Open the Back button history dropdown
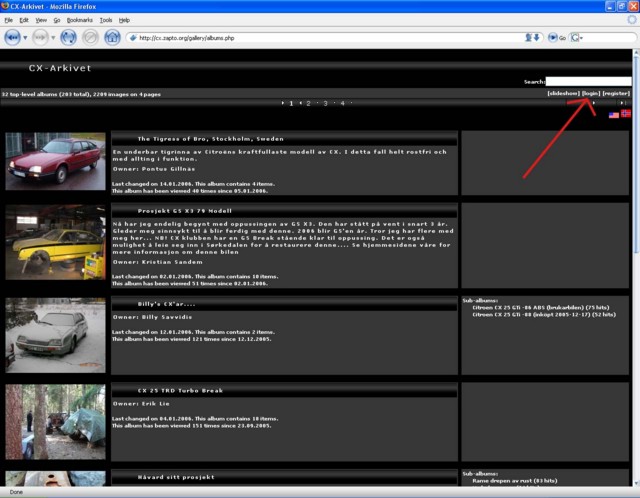 (25, 38)
